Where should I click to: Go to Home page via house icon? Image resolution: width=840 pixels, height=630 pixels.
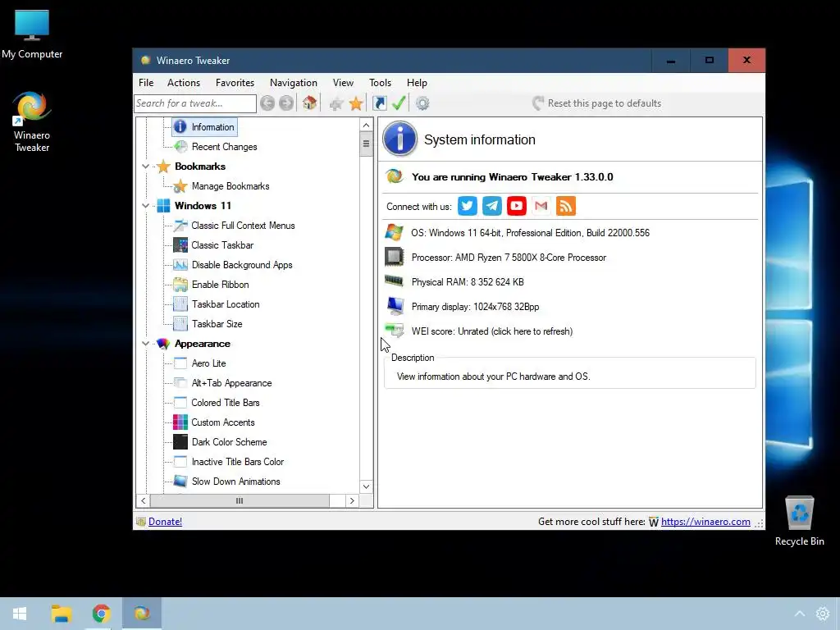click(309, 103)
